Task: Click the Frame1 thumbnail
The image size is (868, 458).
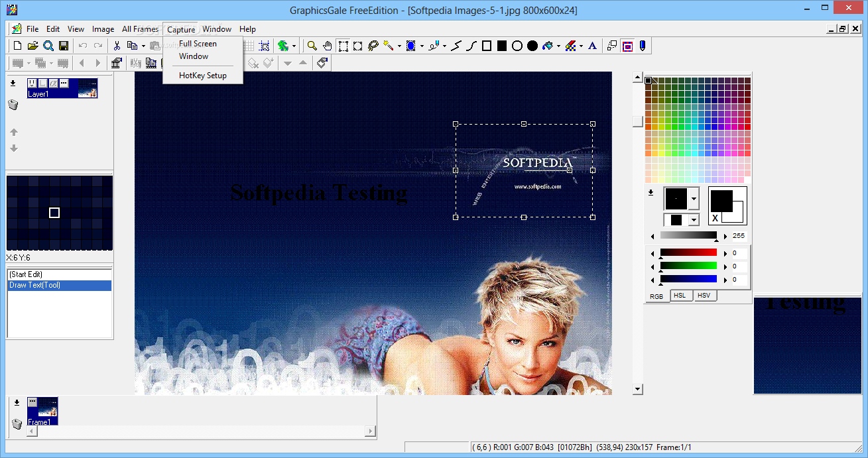Action: coord(42,411)
